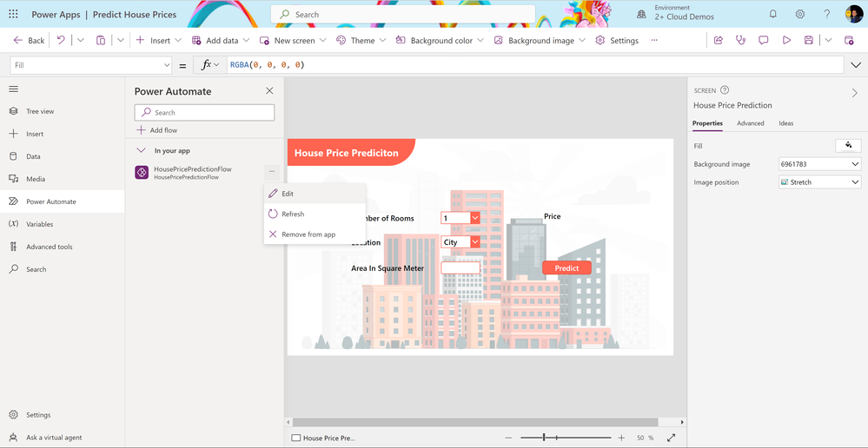Choose Edit from the context menu

pos(315,194)
